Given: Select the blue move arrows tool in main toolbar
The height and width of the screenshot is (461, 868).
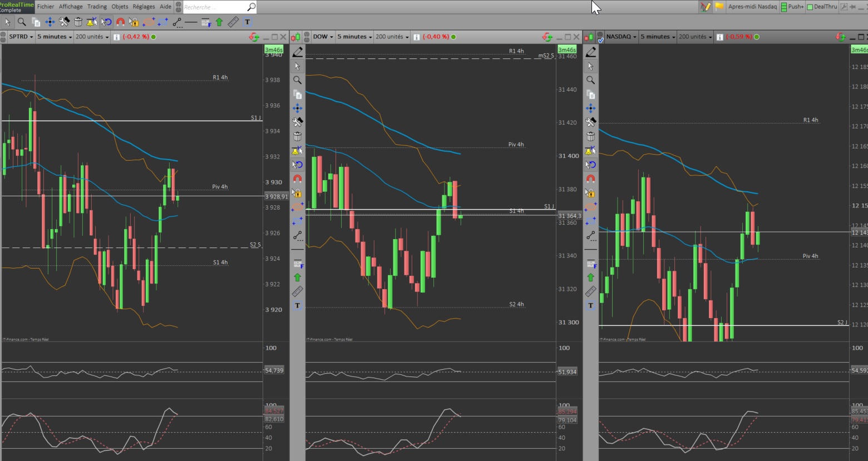Looking at the screenshot, I should coord(50,22).
